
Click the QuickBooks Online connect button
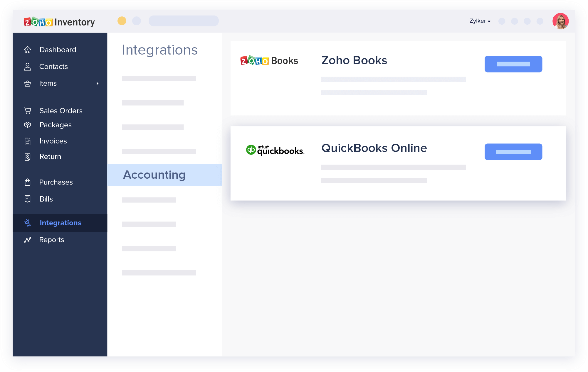click(513, 152)
